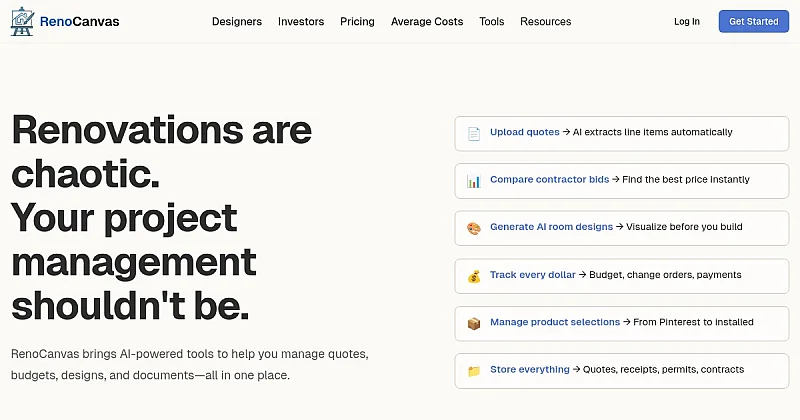Click 'Budget, change orders, payments' text
This screenshot has width=800, height=420.
665,275
